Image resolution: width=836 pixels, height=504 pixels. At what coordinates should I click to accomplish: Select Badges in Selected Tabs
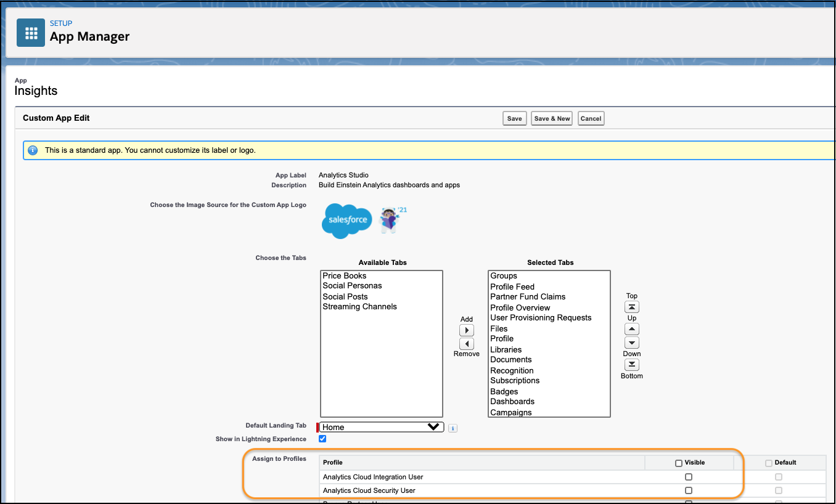point(549,391)
